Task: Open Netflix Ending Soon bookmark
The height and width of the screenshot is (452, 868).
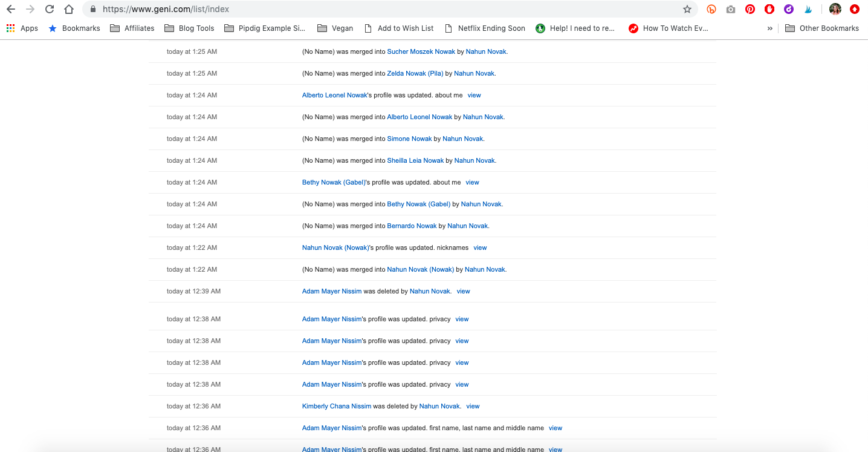Action: [485, 28]
